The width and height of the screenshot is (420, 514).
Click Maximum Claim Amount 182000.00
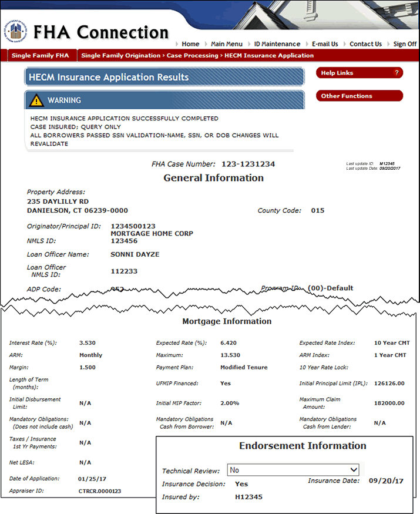point(389,403)
